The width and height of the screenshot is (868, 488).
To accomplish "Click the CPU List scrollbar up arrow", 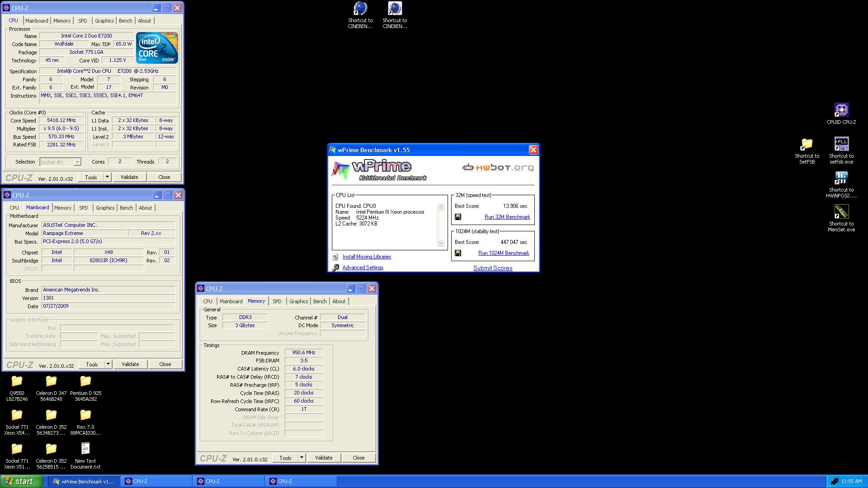I will 441,207.
